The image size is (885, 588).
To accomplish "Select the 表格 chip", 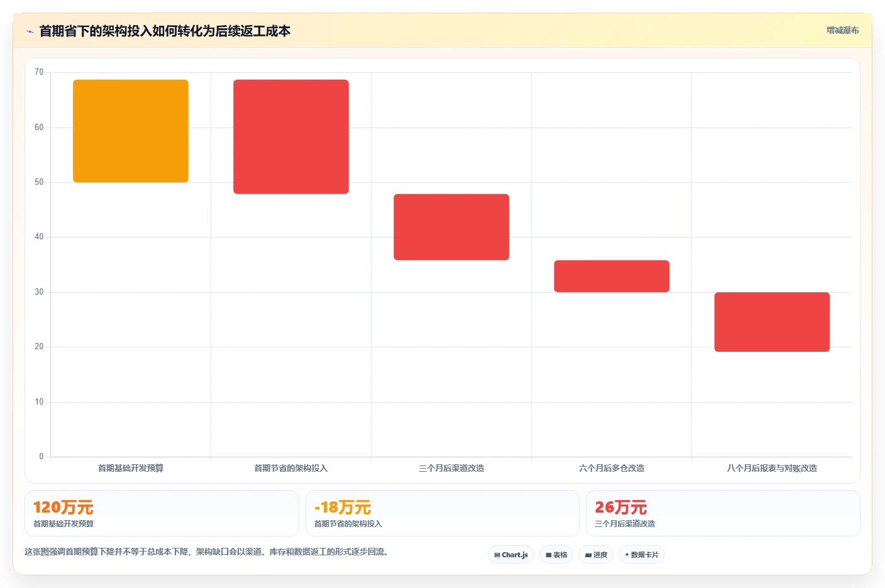I will pyautogui.click(x=556, y=555).
